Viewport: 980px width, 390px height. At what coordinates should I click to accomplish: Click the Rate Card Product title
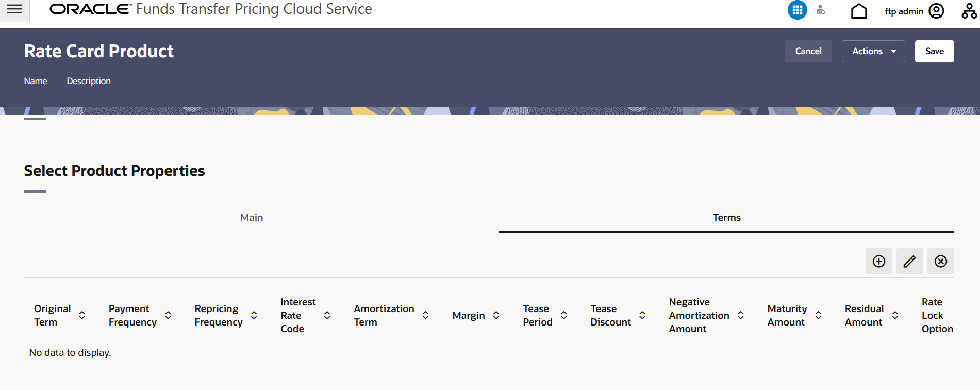point(99,51)
